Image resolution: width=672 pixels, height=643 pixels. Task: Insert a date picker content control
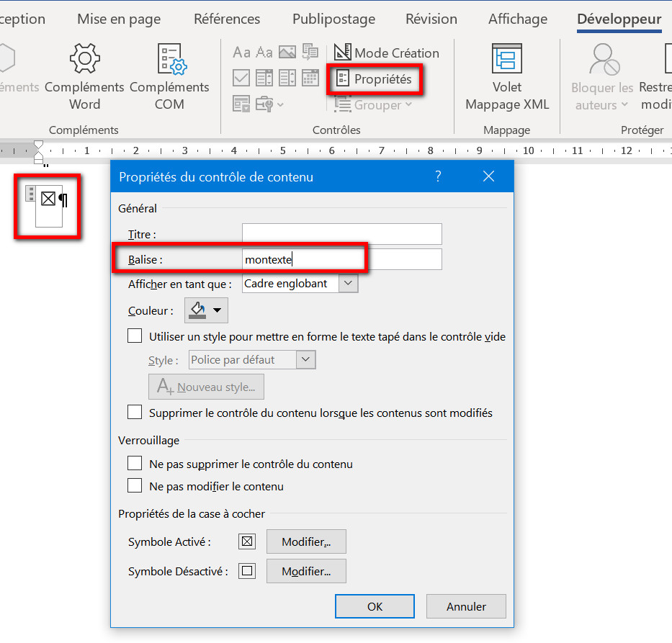click(x=310, y=78)
